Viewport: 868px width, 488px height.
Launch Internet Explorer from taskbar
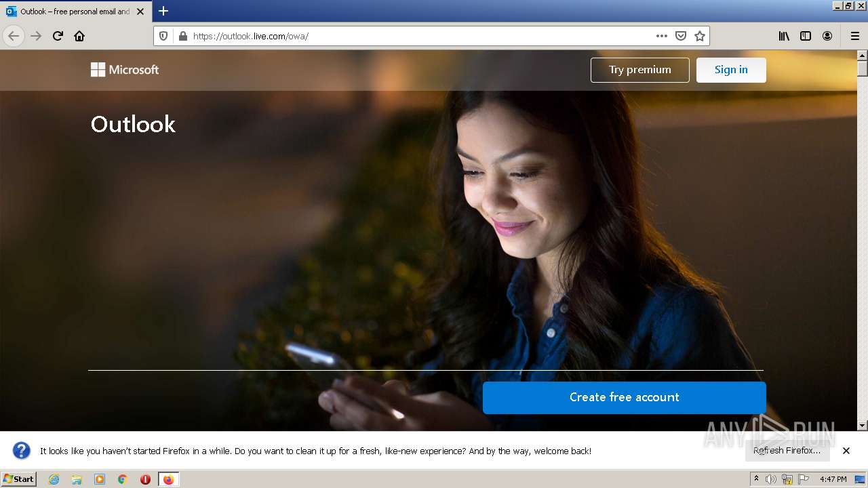click(x=54, y=479)
